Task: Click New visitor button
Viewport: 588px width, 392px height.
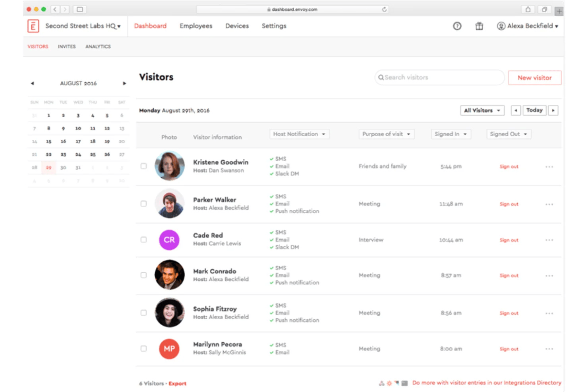Action: pyautogui.click(x=535, y=78)
